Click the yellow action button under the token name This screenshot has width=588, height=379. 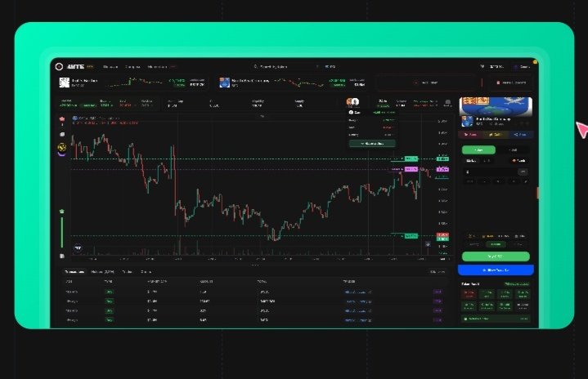click(x=495, y=135)
